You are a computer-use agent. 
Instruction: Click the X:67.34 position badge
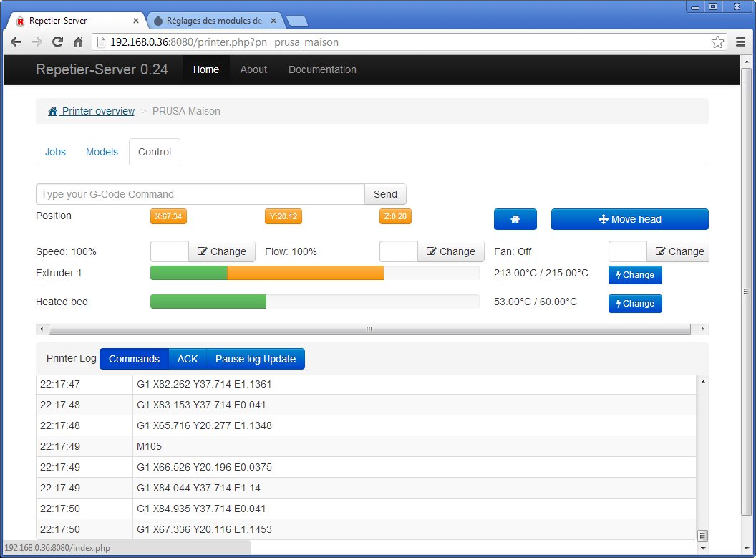[168, 216]
